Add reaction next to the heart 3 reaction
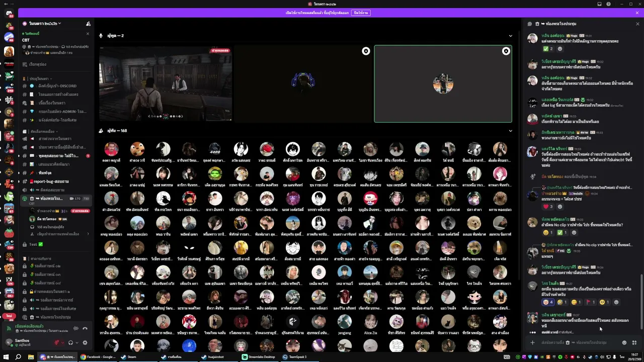644x362 pixels. click(560, 206)
